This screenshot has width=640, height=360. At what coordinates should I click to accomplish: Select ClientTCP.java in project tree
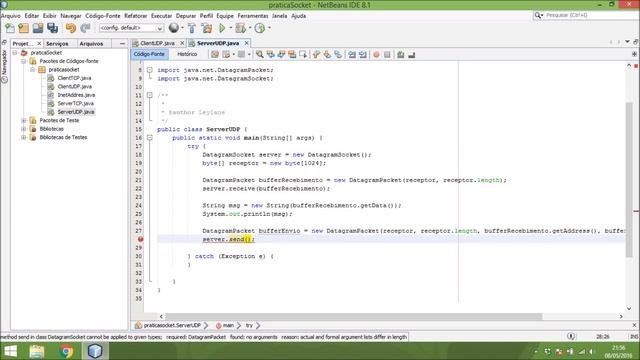tap(74, 78)
